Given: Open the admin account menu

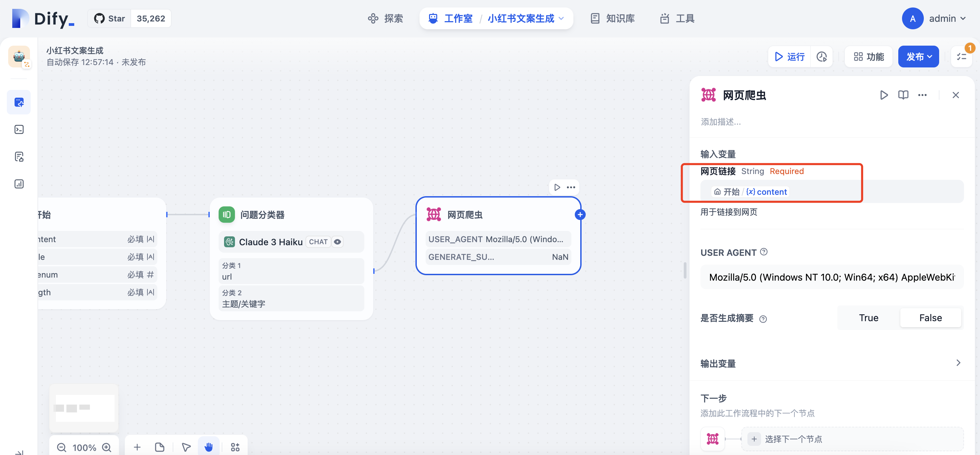Looking at the screenshot, I should [x=947, y=18].
